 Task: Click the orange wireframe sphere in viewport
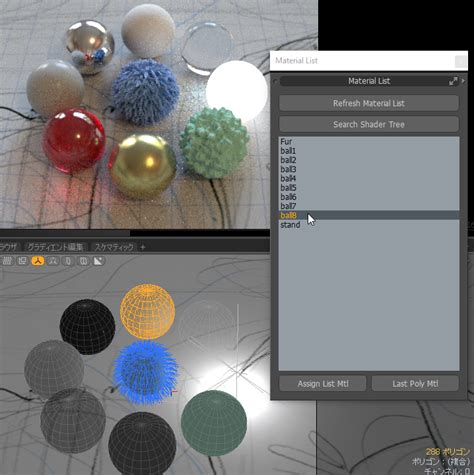[x=147, y=311]
